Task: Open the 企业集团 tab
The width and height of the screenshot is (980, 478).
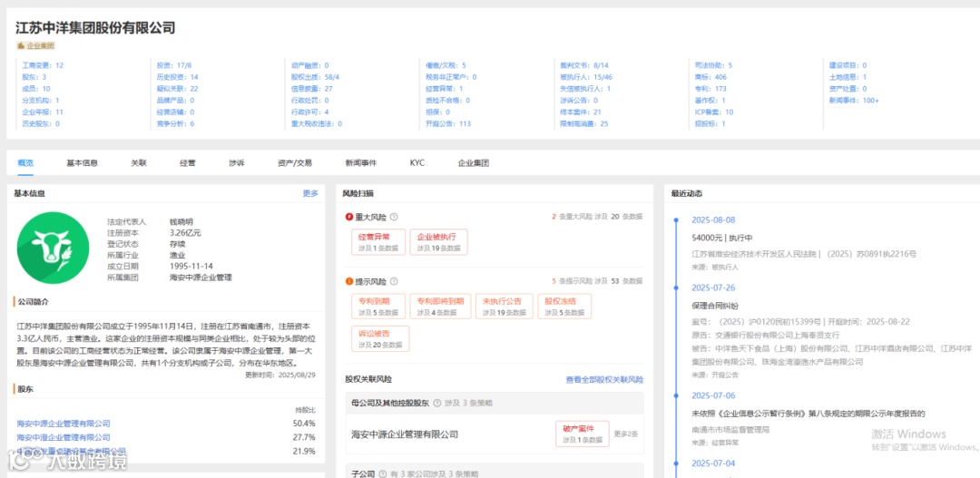Action: tap(473, 162)
